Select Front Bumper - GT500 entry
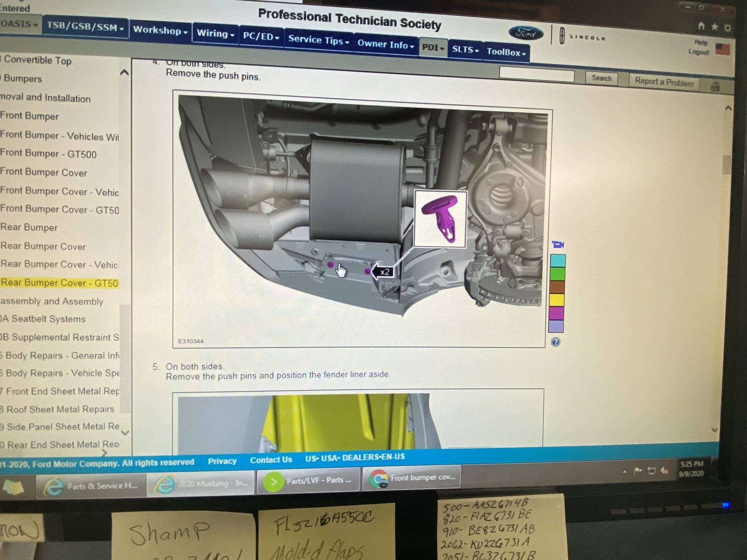This screenshot has width=747, height=560. click(x=48, y=154)
